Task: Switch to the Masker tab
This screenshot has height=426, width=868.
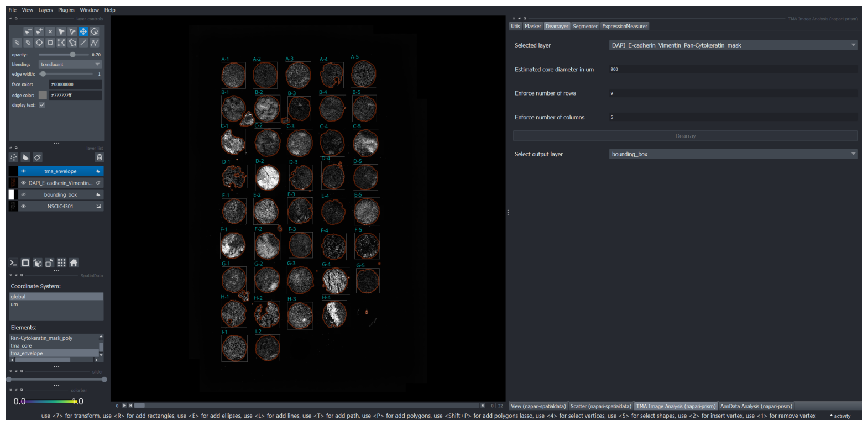Action: (x=533, y=26)
